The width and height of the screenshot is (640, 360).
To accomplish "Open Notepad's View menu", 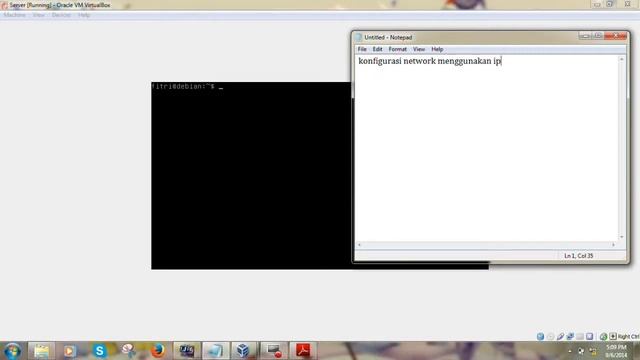I will click(419, 49).
